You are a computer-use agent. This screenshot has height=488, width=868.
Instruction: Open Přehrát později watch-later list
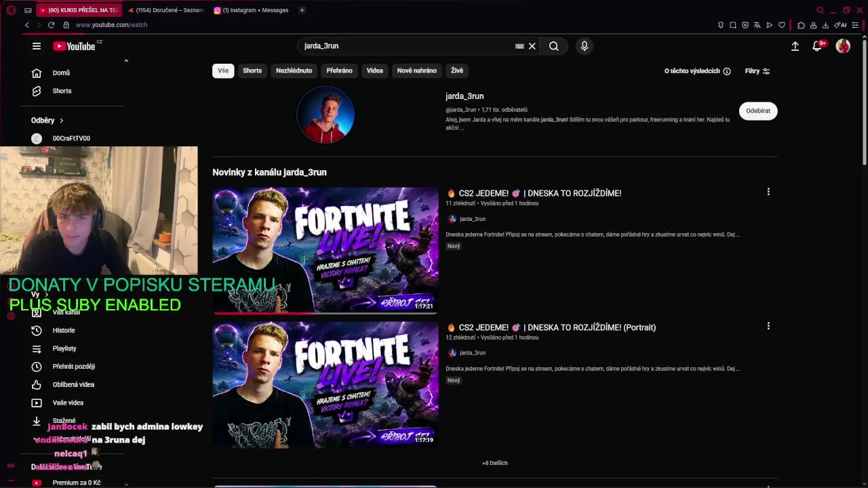click(x=73, y=367)
